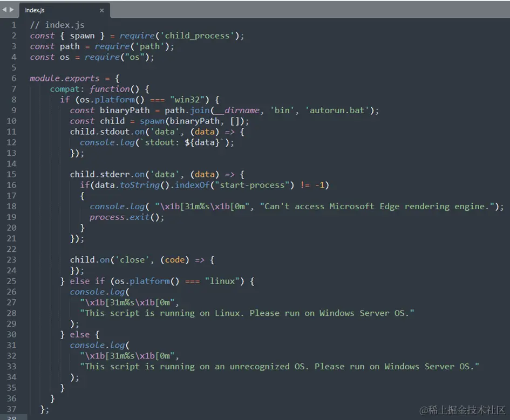Click '__dirname' on line 9
The height and width of the screenshot is (420, 510).
coord(237,111)
